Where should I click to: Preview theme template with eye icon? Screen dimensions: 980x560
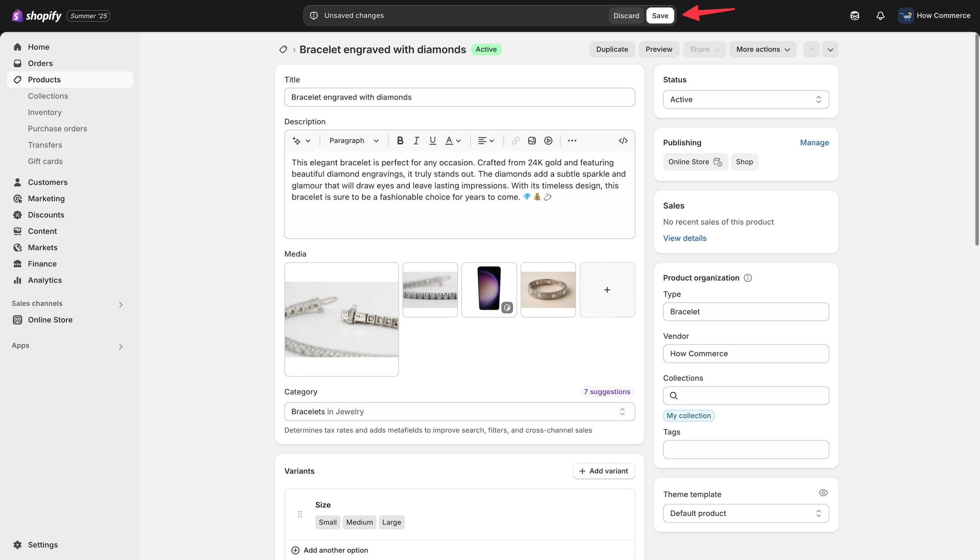(823, 493)
